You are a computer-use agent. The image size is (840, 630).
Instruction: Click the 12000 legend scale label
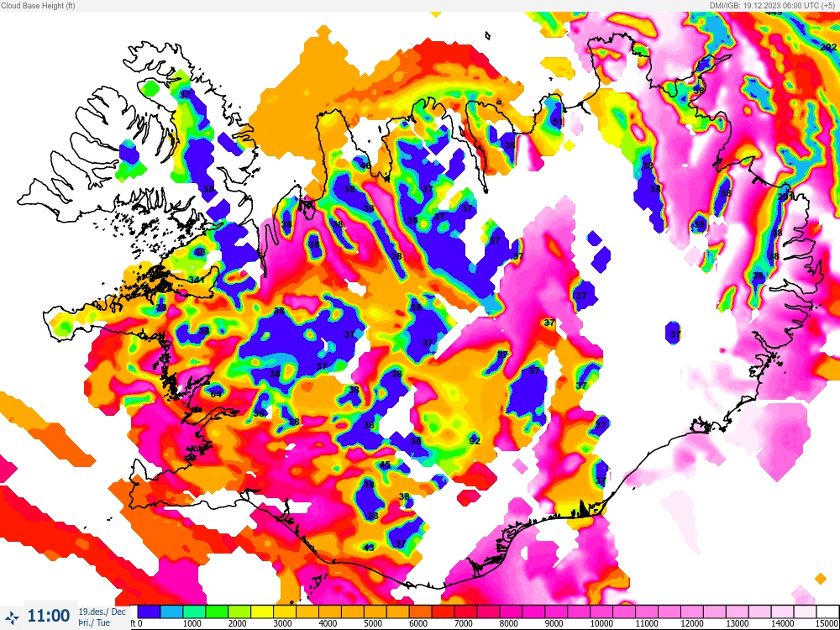(x=692, y=623)
